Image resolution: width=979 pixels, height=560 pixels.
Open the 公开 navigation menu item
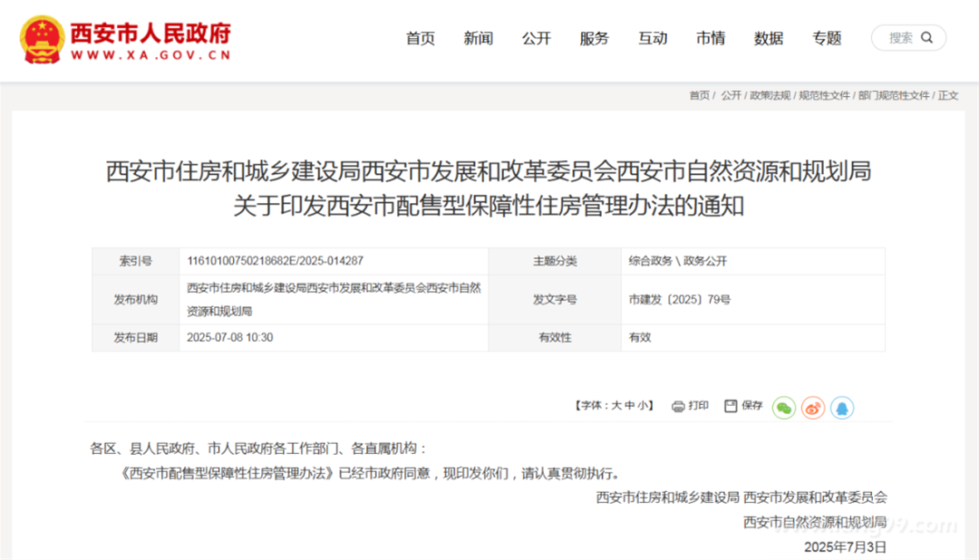tap(537, 38)
